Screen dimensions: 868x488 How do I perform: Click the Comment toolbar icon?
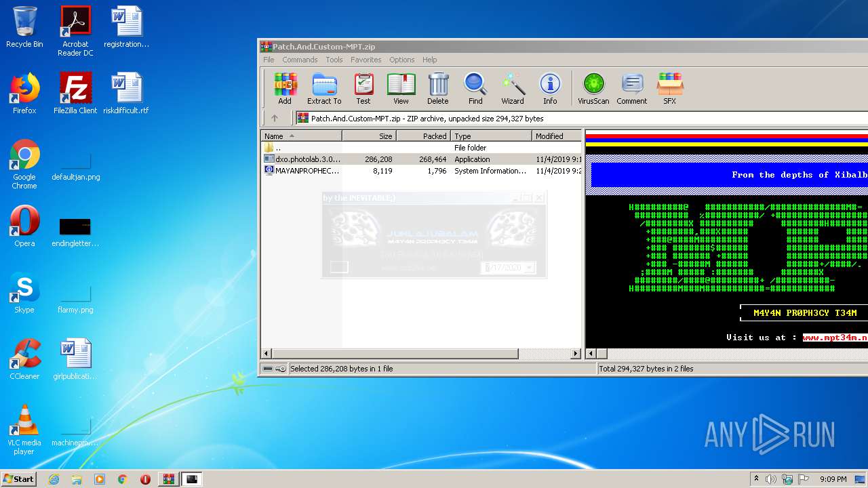(x=632, y=89)
